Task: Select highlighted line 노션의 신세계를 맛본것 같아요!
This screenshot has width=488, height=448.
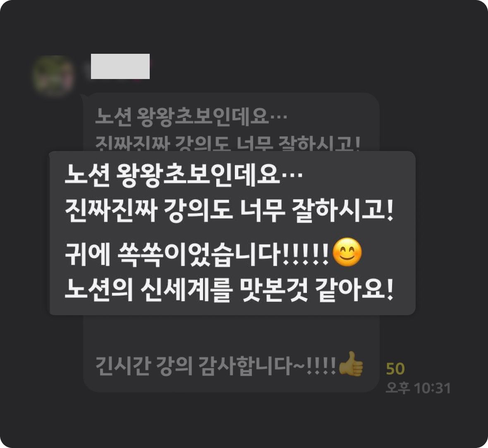Action: 230,290
